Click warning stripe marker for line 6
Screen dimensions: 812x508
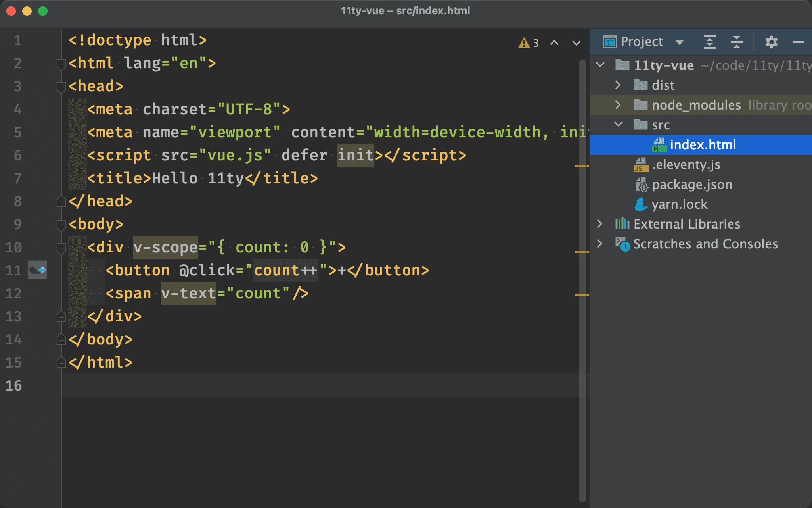click(x=582, y=166)
